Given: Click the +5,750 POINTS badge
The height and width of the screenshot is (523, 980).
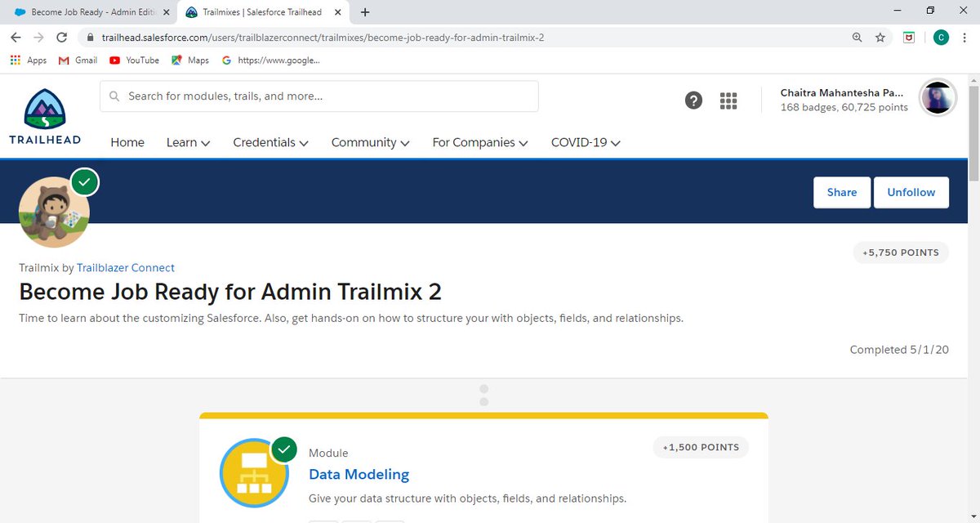Looking at the screenshot, I should coord(901,253).
